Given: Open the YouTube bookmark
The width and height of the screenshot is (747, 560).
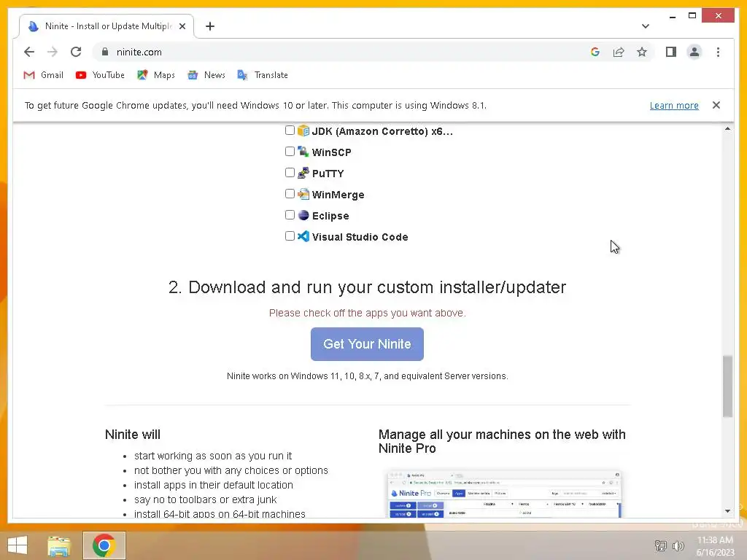Looking at the screenshot, I should (x=100, y=75).
